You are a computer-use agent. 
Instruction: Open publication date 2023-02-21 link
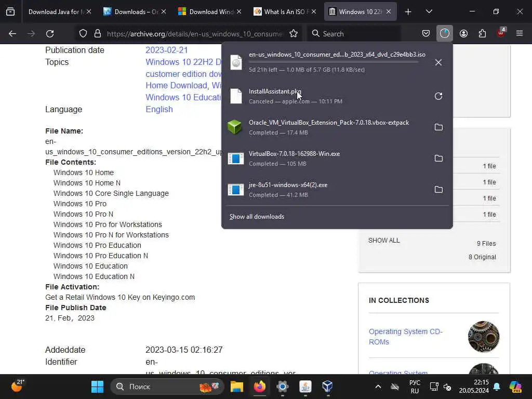[x=167, y=50]
